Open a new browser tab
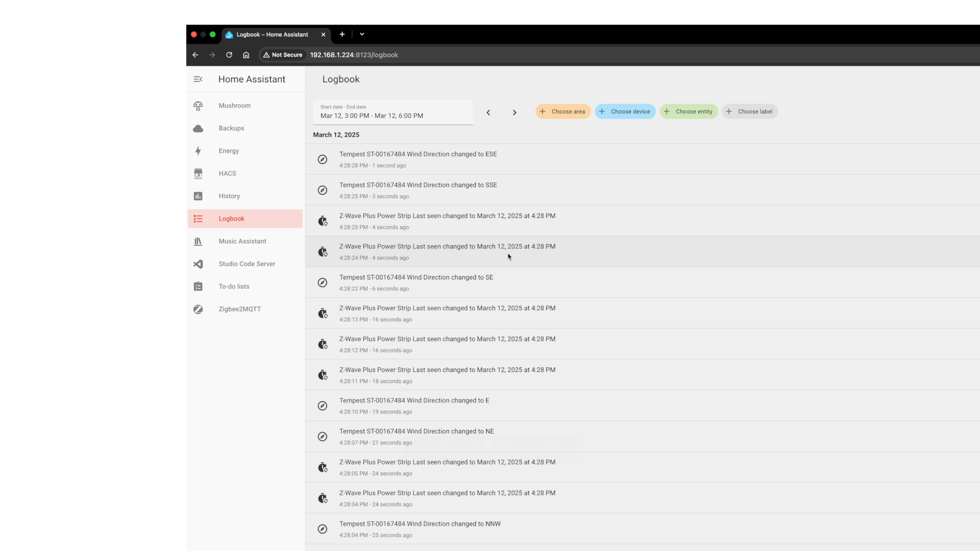This screenshot has width=980, height=551. click(342, 34)
